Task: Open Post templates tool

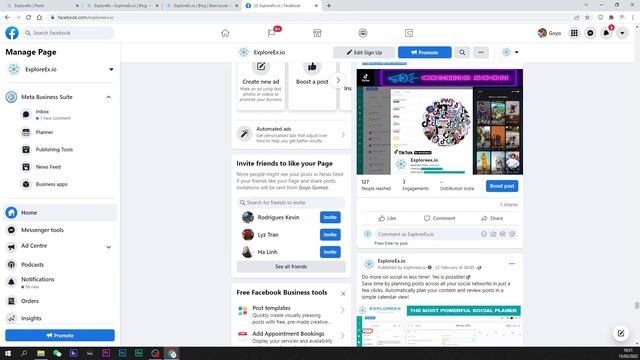Action: pos(291,315)
